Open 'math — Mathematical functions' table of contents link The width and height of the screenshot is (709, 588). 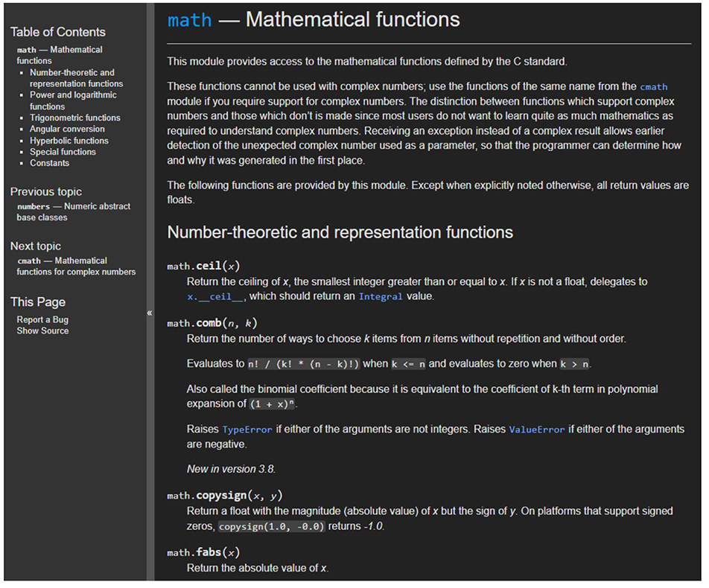[x=60, y=55]
